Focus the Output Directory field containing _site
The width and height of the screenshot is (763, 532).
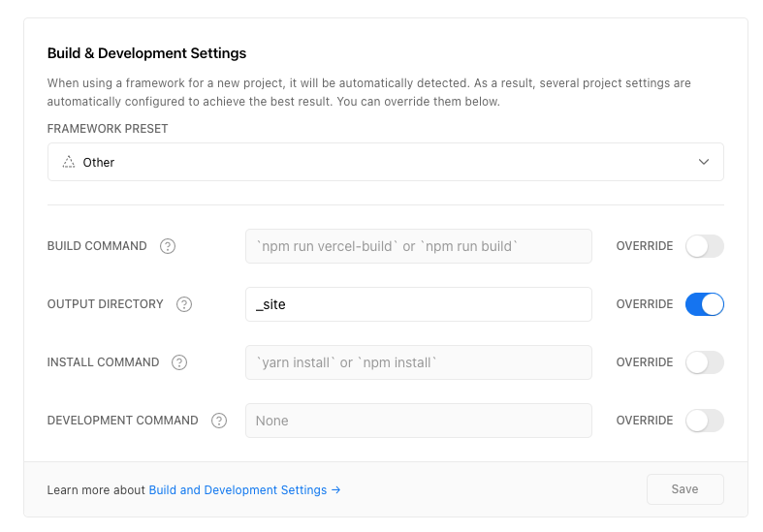click(418, 304)
